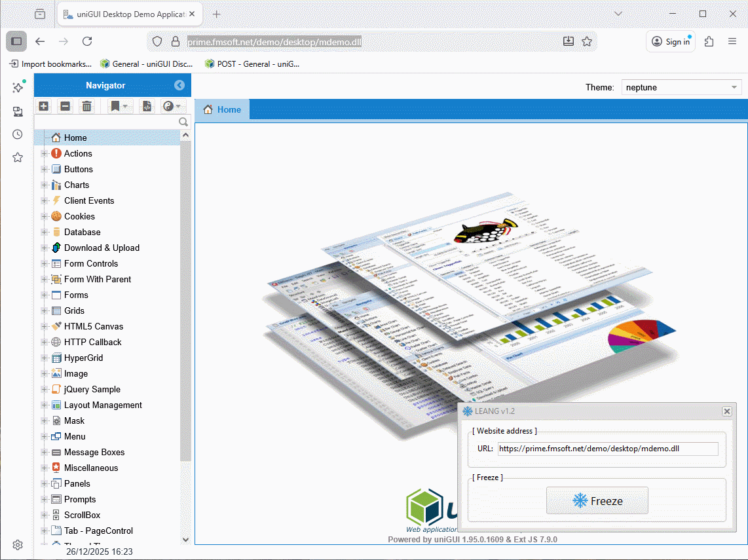Click the tree scroll-down arrow
Viewport: 748px width, 560px height.
(x=185, y=540)
